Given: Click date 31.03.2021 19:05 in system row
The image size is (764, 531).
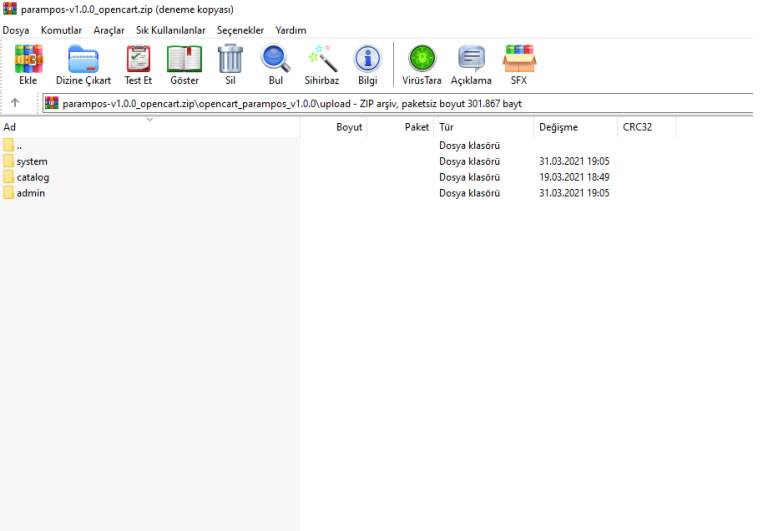Looking at the screenshot, I should pos(574,161).
